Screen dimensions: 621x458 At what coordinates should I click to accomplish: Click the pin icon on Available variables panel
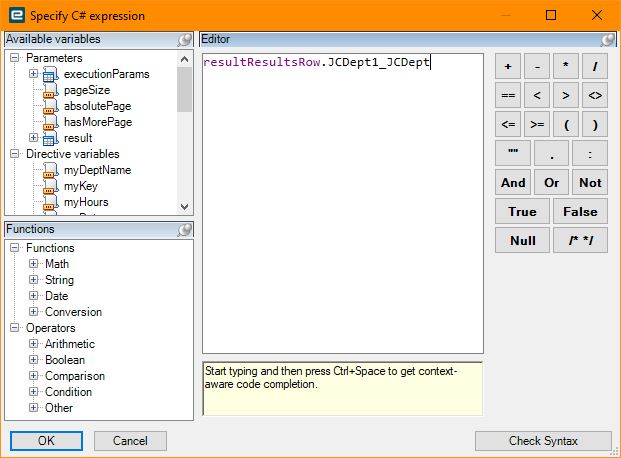[x=185, y=40]
